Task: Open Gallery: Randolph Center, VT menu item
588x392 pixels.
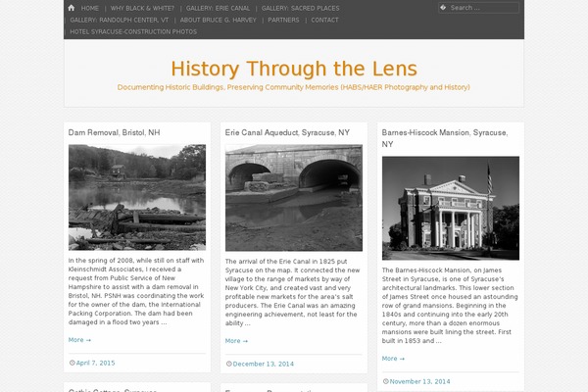Action: tap(120, 21)
